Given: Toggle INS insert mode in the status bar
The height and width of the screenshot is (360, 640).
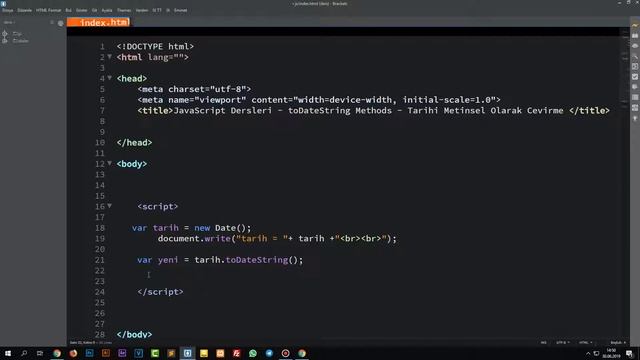Looking at the screenshot, I should (x=544, y=342).
